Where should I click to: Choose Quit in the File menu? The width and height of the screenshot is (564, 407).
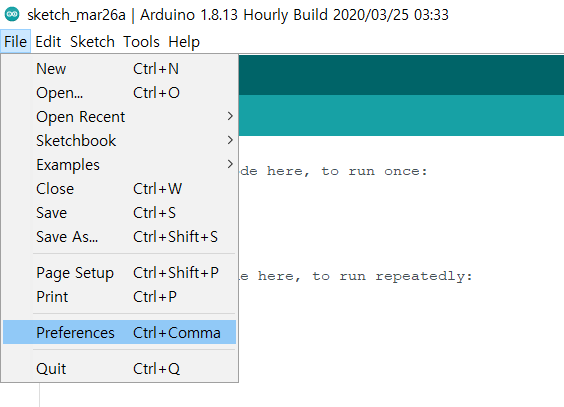click(x=119, y=369)
